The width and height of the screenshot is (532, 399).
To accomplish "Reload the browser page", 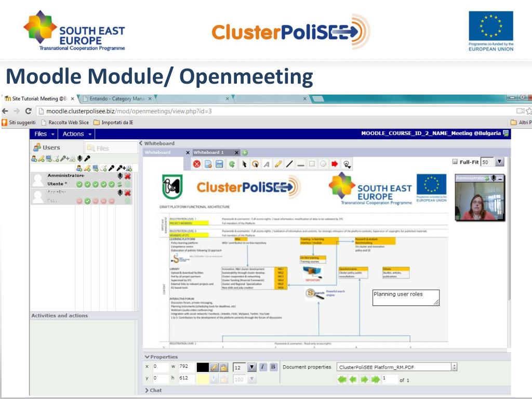I will (x=29, y=111).
